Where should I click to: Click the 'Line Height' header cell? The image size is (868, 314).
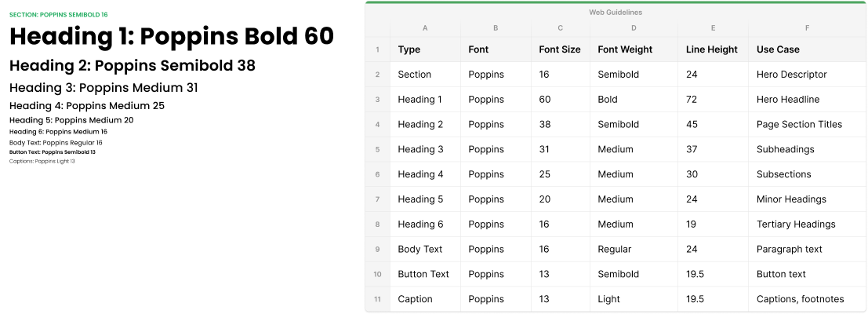click(x=711, y=49)
